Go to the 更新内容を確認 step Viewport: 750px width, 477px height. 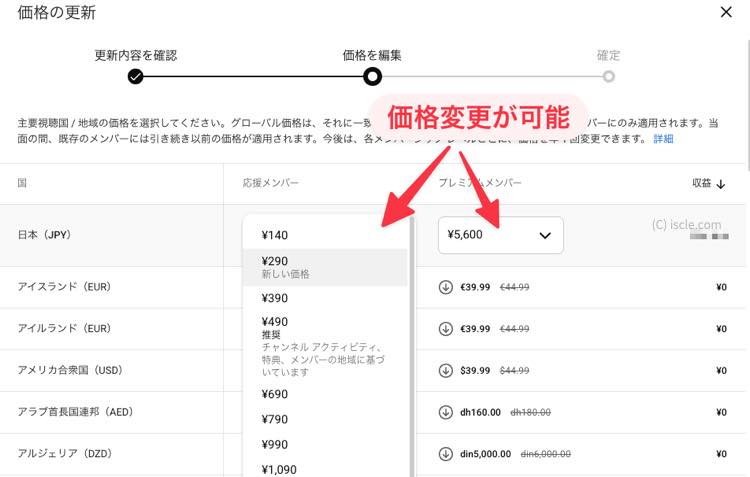135,76
